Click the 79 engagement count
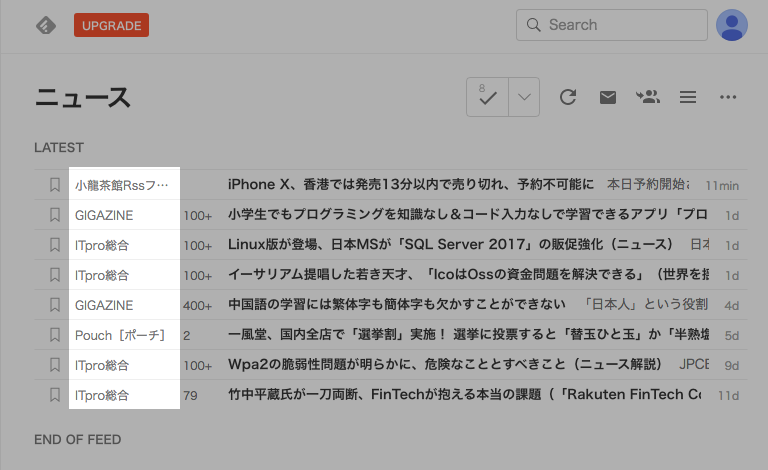 (190, 395)
